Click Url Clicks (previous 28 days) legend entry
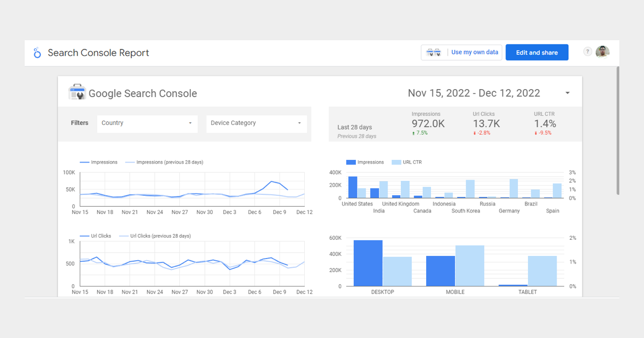644x338 pixels. (155, 236)
